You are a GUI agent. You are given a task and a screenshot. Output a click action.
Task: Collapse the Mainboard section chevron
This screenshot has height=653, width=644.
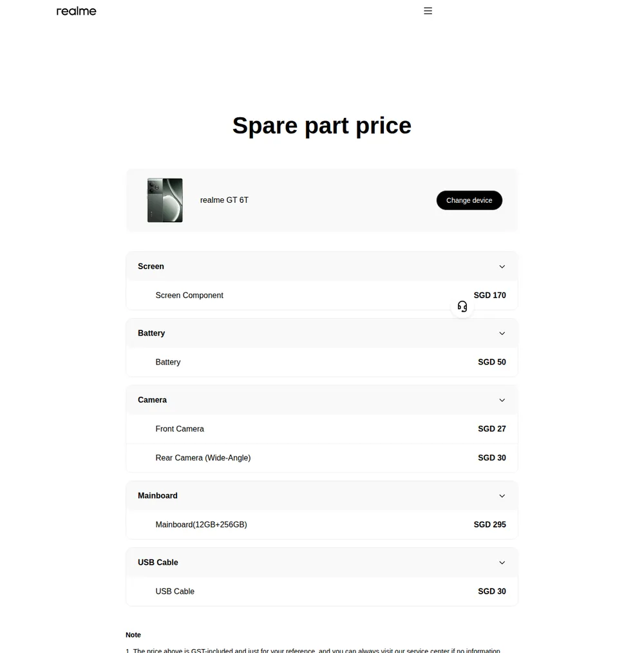(502, 496)
